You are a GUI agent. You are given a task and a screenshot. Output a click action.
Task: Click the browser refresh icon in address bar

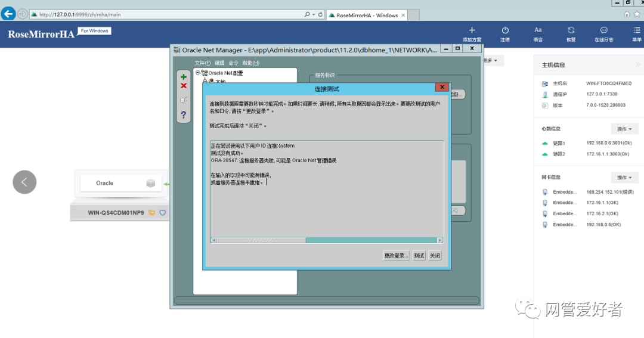click(x=320, y=14)
